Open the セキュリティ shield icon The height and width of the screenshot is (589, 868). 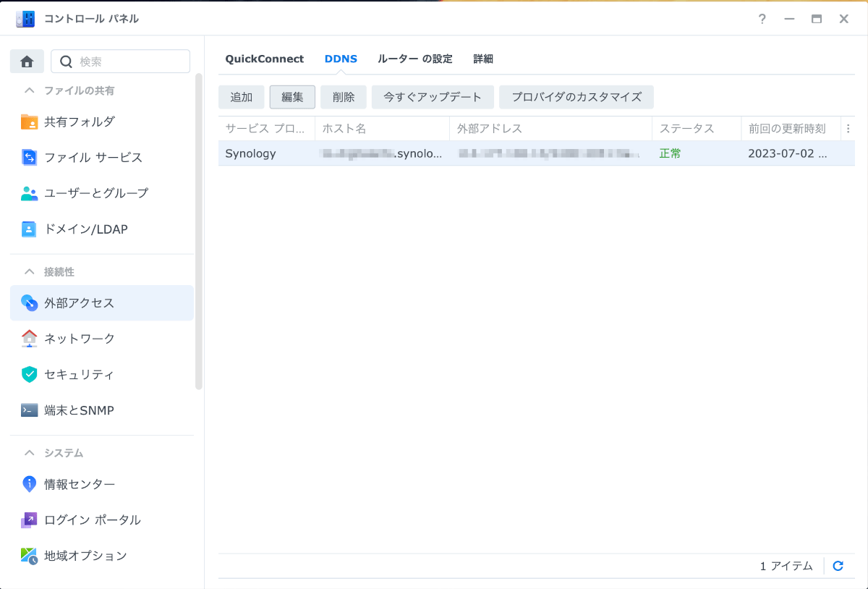(29, 375)
